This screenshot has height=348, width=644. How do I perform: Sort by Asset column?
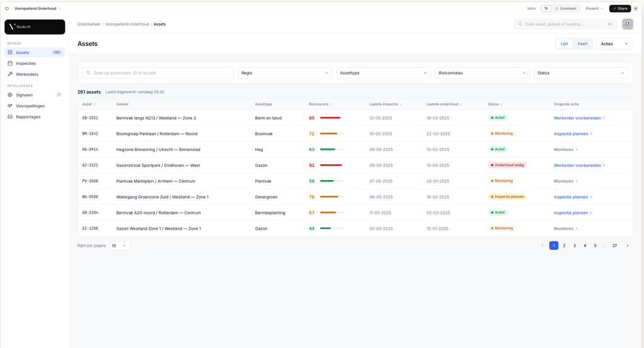click(x=89, y=104)
